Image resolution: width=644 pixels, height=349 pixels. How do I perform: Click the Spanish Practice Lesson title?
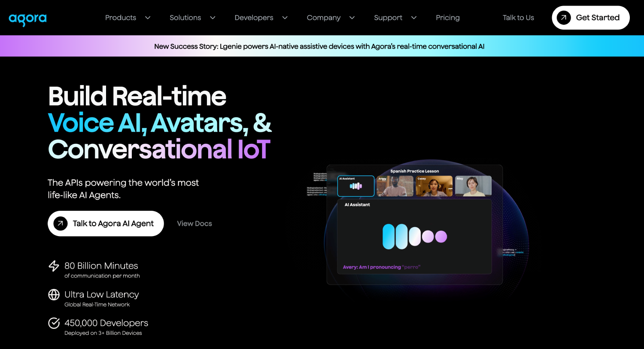tap(415, 171)
